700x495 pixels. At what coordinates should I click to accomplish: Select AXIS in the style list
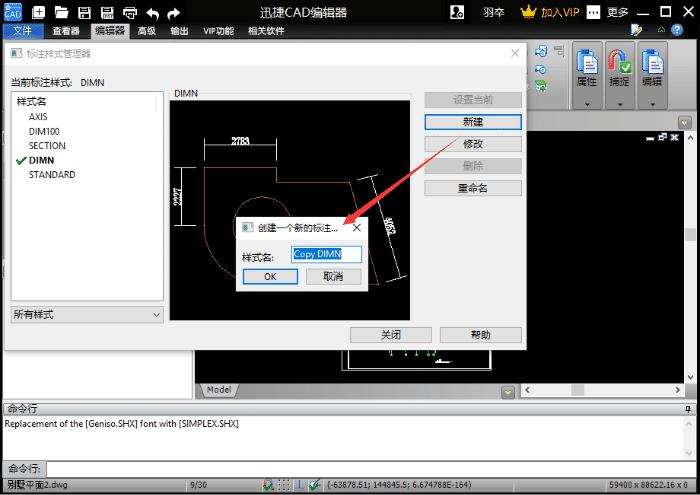tap(38, 117)
